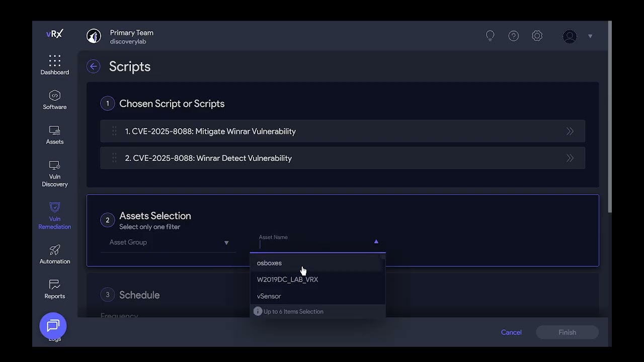Viewport: 644px width, 362px height.
Task: Open the Software section
Action: 55,100
